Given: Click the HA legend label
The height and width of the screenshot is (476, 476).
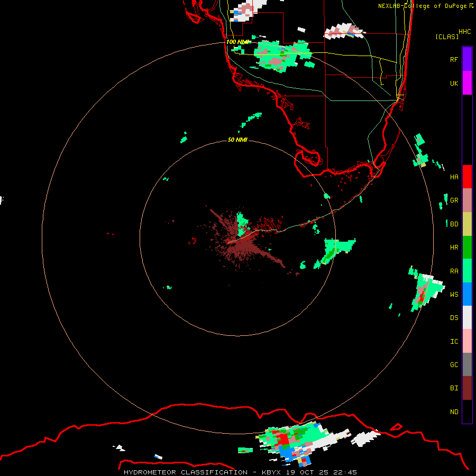Looking at the screenshot, I should tap(454, 177).
